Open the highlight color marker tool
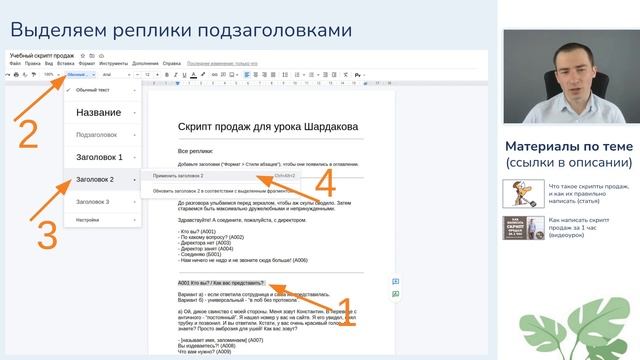 pos(203,75)
